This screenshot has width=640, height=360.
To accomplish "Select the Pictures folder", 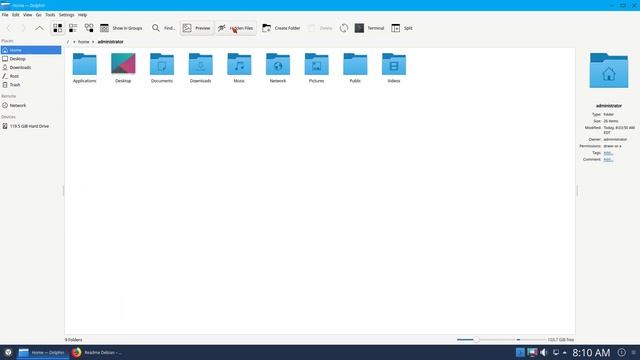I will 316,68.
